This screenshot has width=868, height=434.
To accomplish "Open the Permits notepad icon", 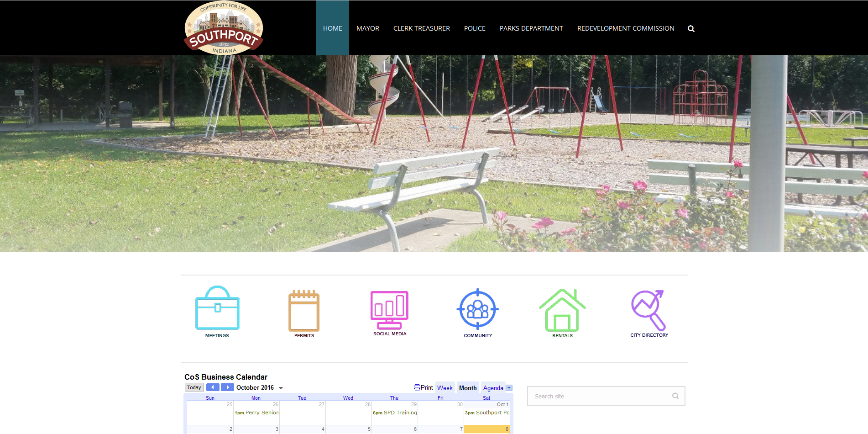I will click(304, 310).
